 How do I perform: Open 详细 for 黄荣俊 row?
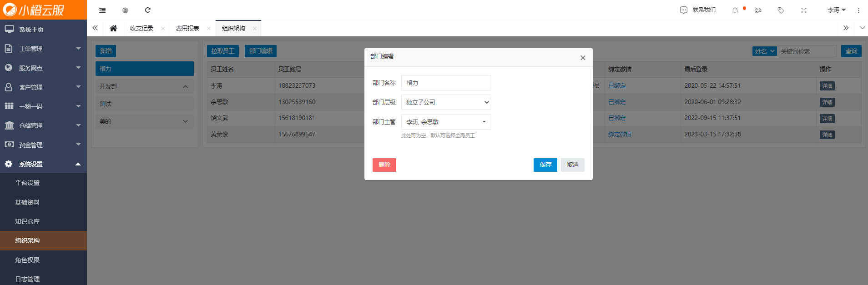(827, 135)
